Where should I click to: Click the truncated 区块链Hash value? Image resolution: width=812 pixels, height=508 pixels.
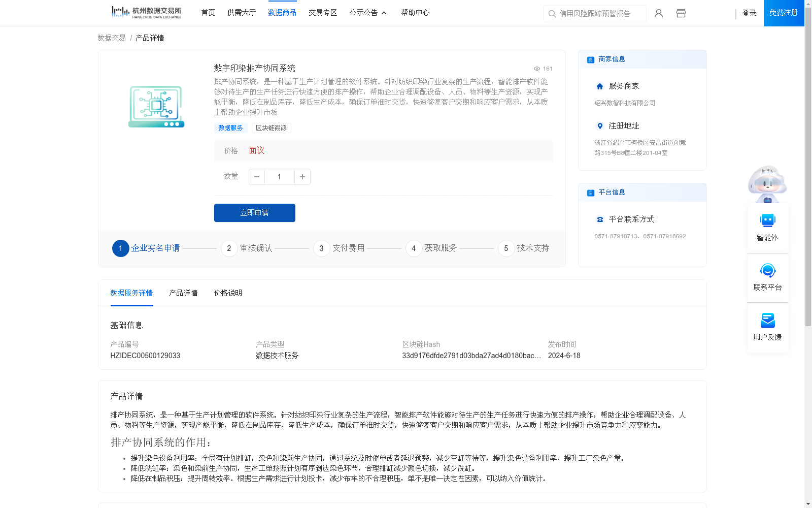471,356
